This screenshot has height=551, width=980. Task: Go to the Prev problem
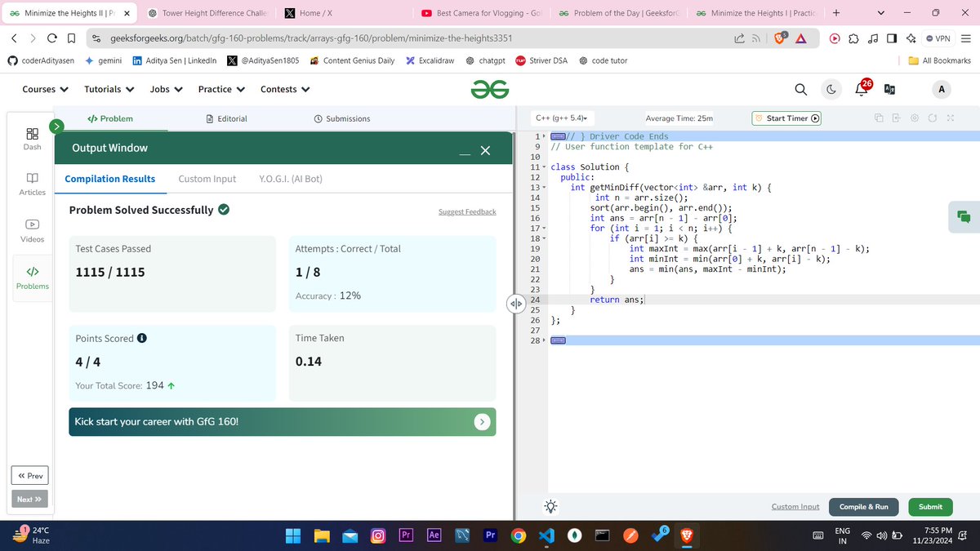30,476
